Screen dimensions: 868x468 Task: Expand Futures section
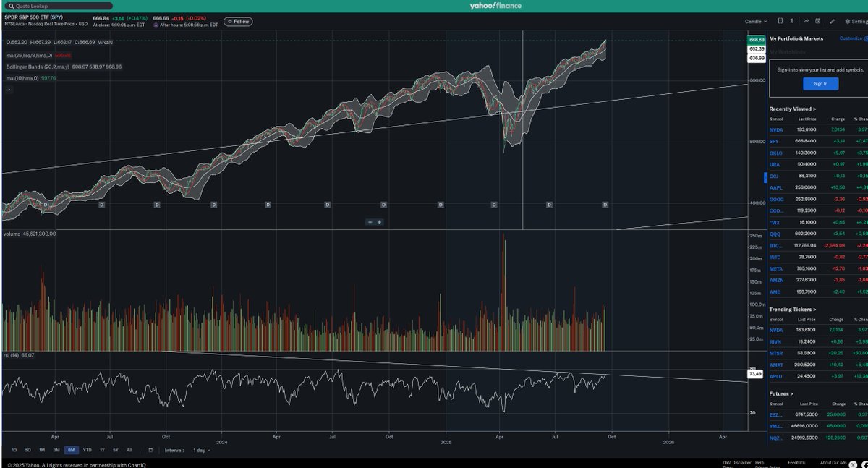click(780, 394)
